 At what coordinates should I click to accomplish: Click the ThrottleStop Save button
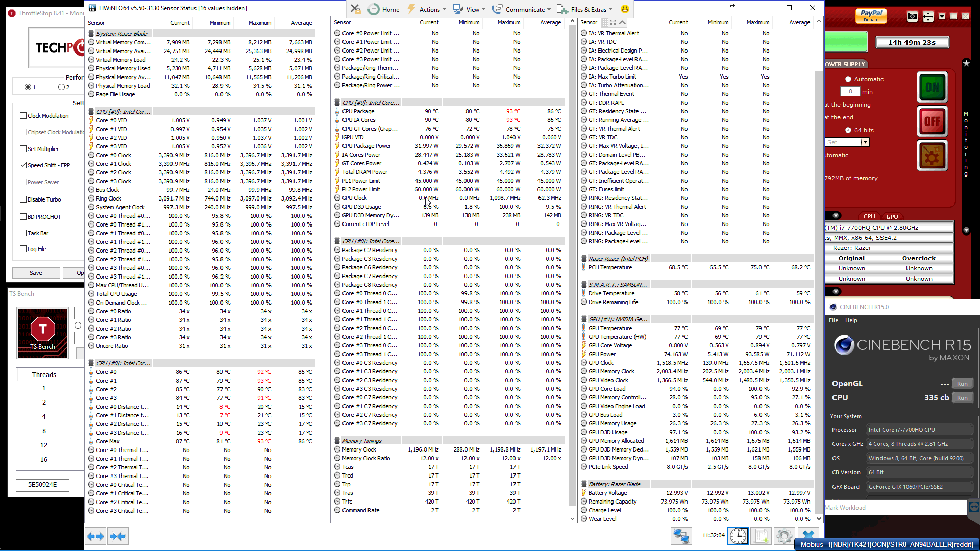point(36,273)
